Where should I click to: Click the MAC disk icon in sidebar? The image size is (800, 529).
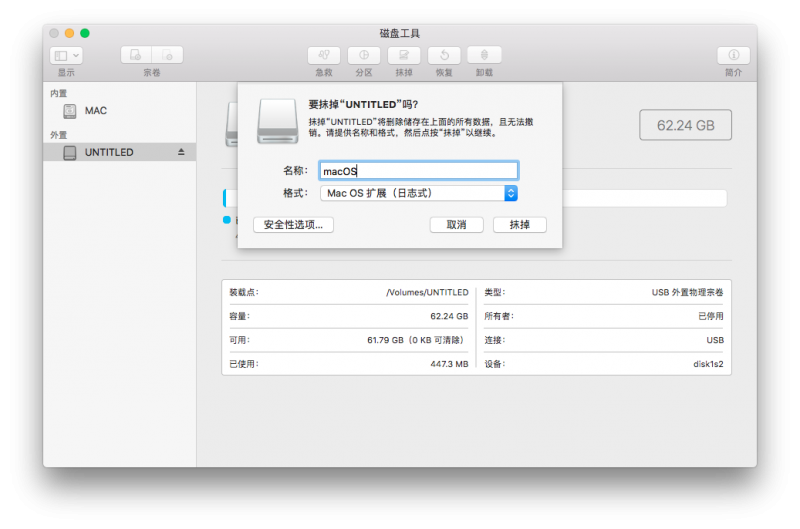tap(70, 111)
